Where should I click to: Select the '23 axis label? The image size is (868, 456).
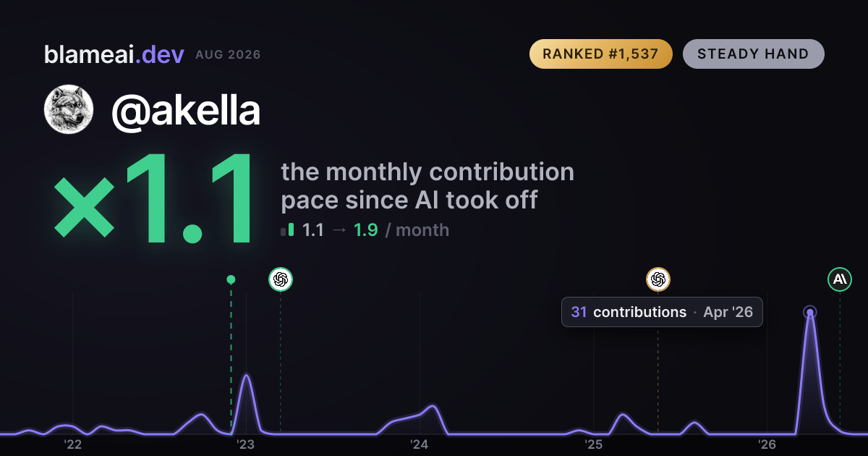[246, 444]
